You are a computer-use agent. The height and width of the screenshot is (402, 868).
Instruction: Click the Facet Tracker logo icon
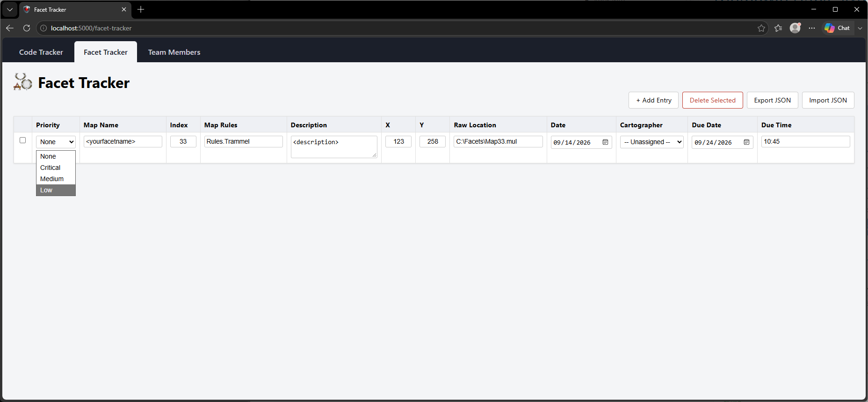[x=23, y=82]
